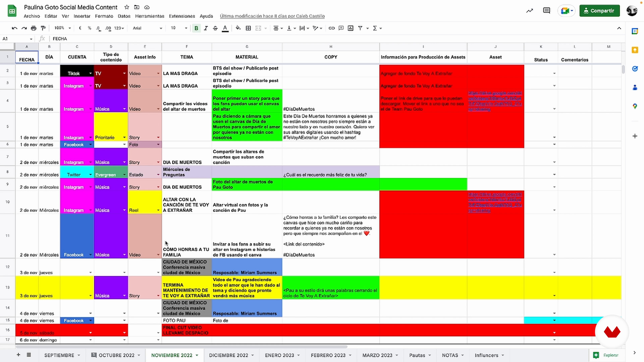This screenshot has height=362, width=644.
Task: Switch to the DICIEMBRE 2022 sheet tab
Action: 228,355
